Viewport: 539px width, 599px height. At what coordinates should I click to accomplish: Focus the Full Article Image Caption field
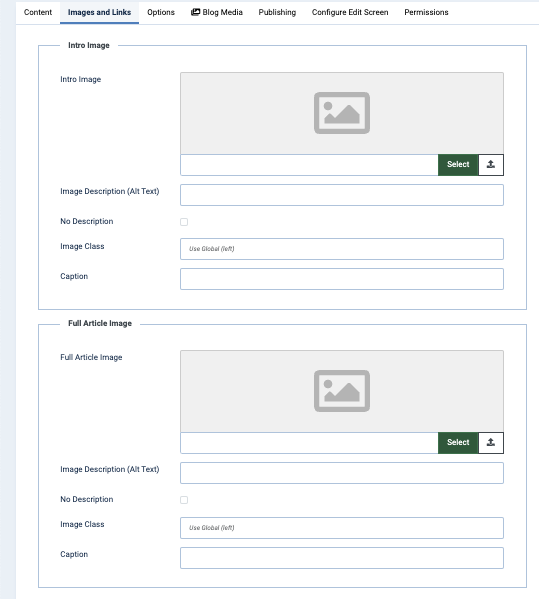[x=342, y=558]
